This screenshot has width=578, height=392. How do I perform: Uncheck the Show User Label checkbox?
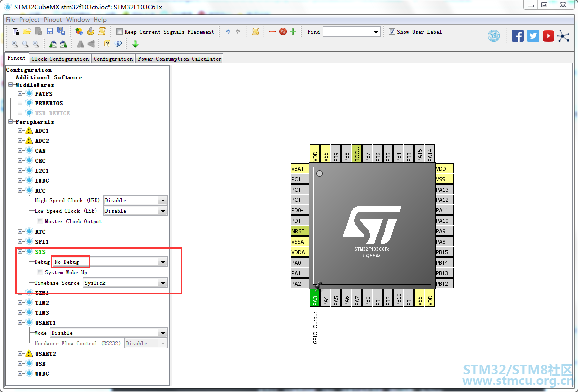pyautogui.click(x=392, y=32)
